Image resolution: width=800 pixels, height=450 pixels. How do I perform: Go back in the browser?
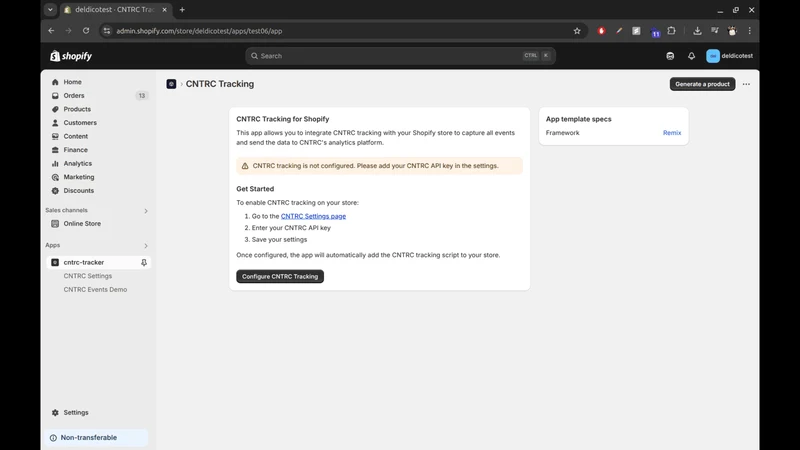point(51,31)
